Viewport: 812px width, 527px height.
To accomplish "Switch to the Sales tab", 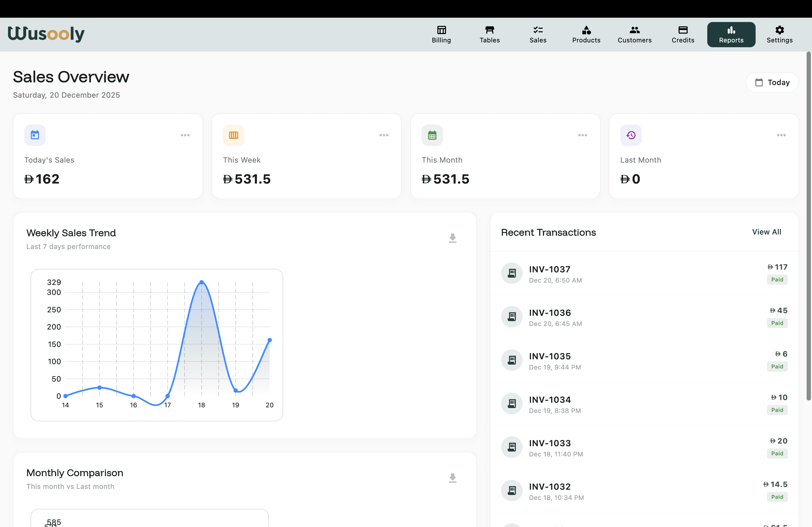I will (x=538, y=34).
